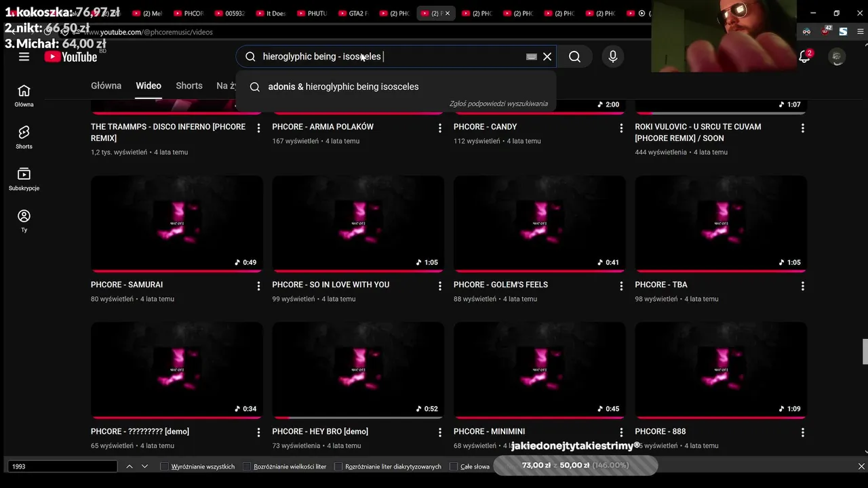This screenshot has height=488, width=868.
Task: Play the PHCORE - SAMURAI thumbnail
Action: (177, 224)
